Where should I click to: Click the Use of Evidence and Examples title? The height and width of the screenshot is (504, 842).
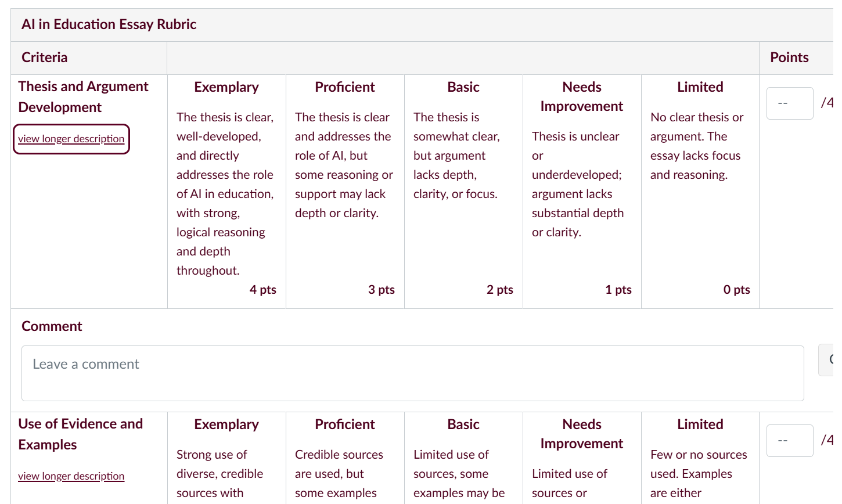pyautogui.click(x=80, y=434)
